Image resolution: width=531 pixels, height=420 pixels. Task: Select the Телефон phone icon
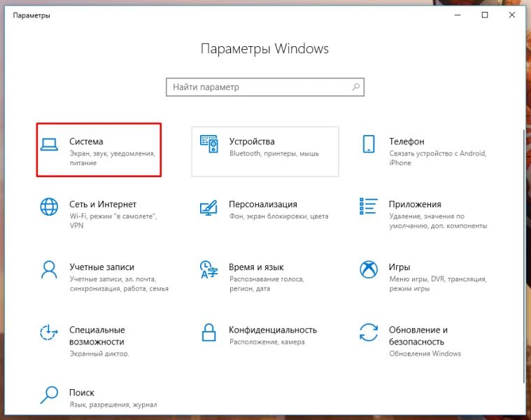coord(369,144)
